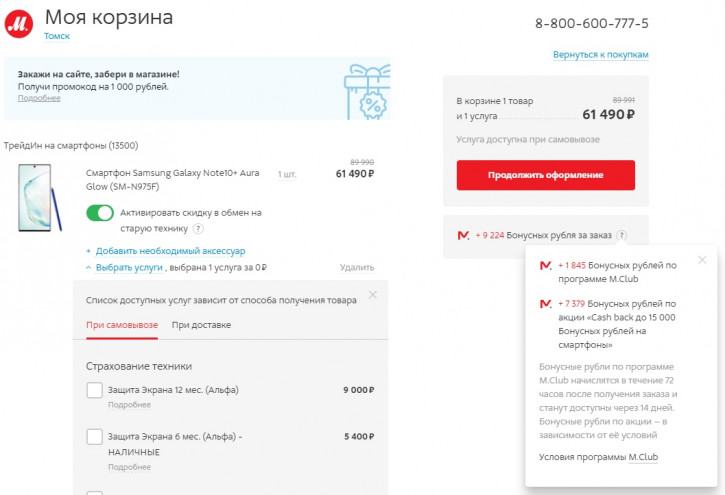
Task: Click the M icon beside 7 379 bonus
Action: point(546,304)
